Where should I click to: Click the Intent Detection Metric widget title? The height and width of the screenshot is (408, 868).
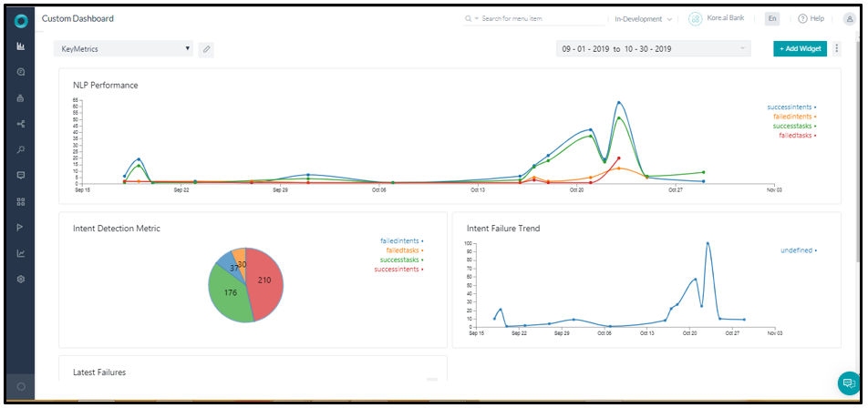point(117,229)
